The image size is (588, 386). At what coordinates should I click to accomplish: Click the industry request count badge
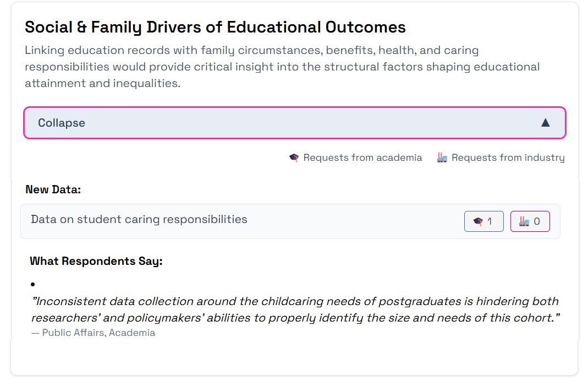530,221
